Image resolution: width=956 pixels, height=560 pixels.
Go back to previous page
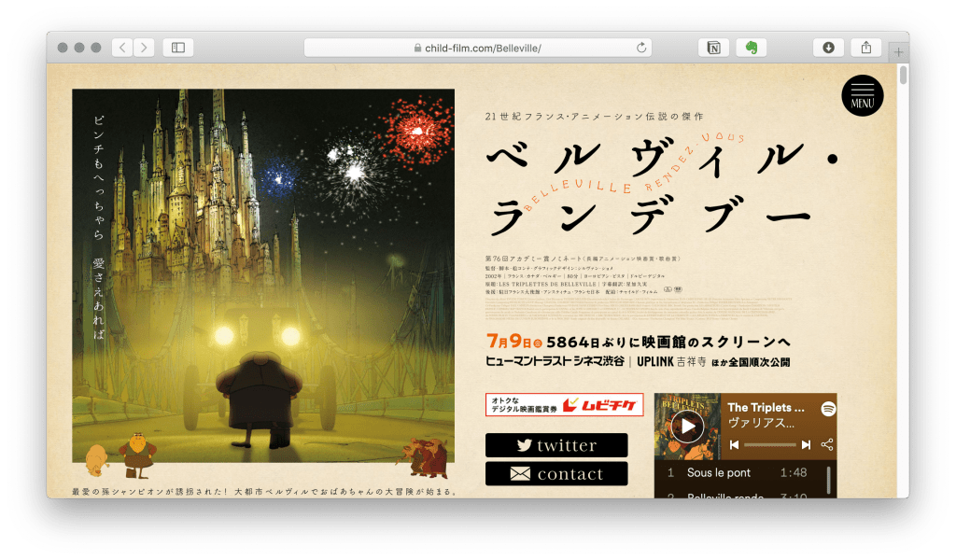point(122,48)
